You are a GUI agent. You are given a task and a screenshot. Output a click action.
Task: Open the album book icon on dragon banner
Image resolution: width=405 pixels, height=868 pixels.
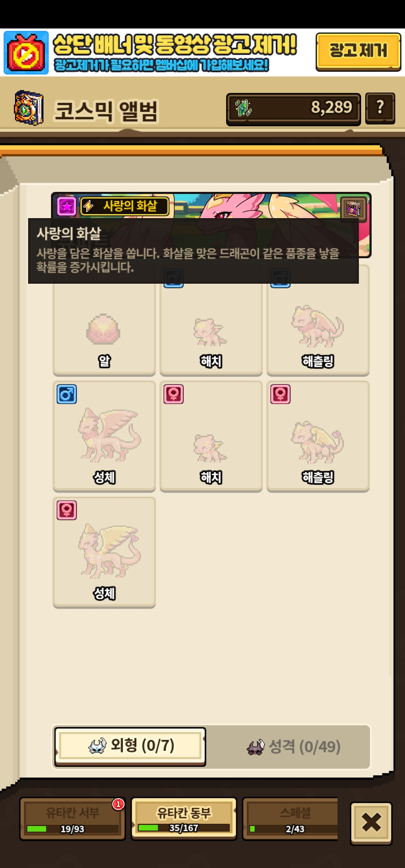353,208
